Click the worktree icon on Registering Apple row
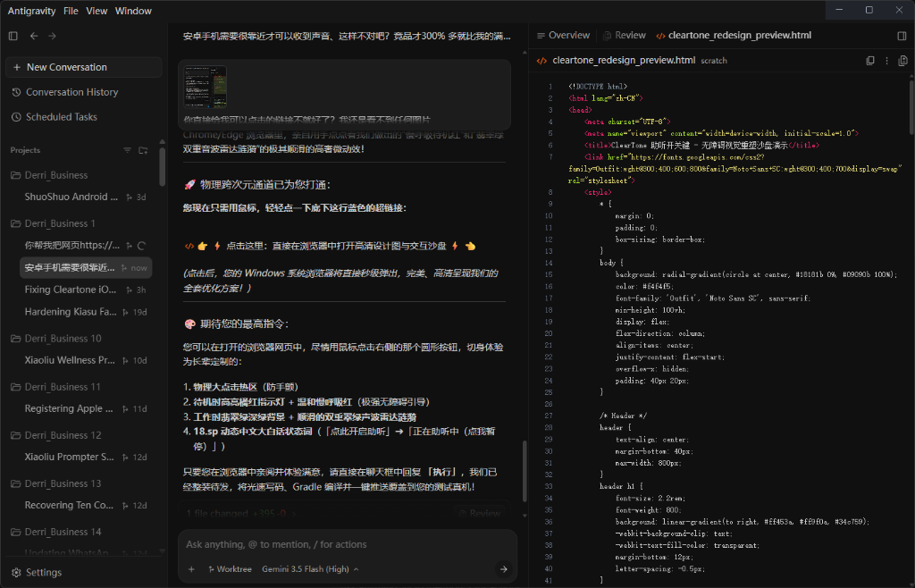The image size is (915, 588). (125, 409)
